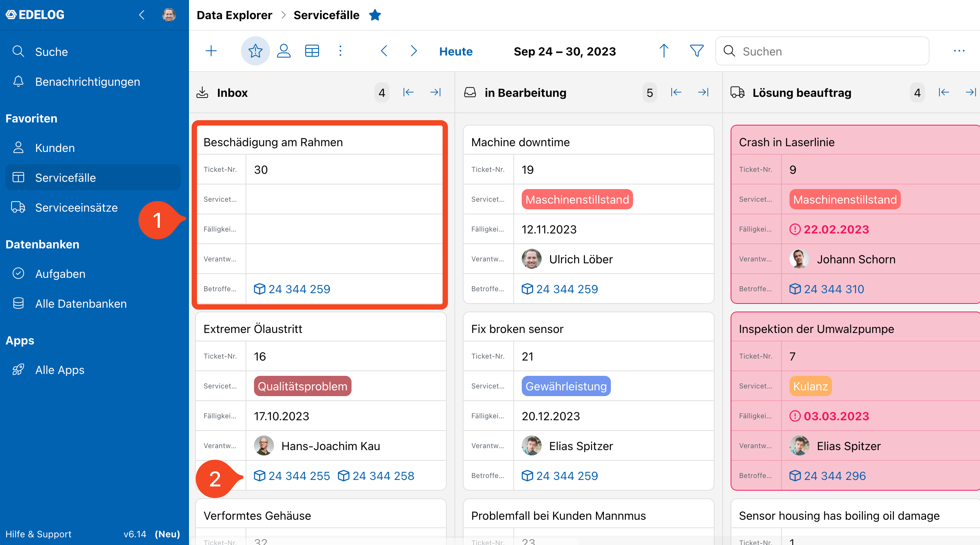Click the sort arrow icon
Image resolution: width=980 pixels, height=545 pixels.
click(664, 51)
